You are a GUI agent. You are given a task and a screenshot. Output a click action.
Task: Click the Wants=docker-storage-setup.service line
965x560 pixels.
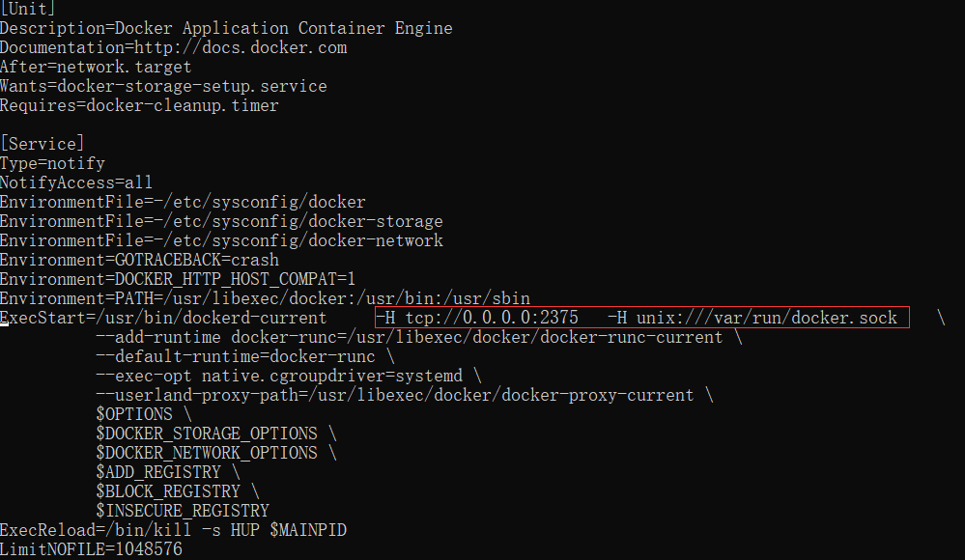[163, 86]
